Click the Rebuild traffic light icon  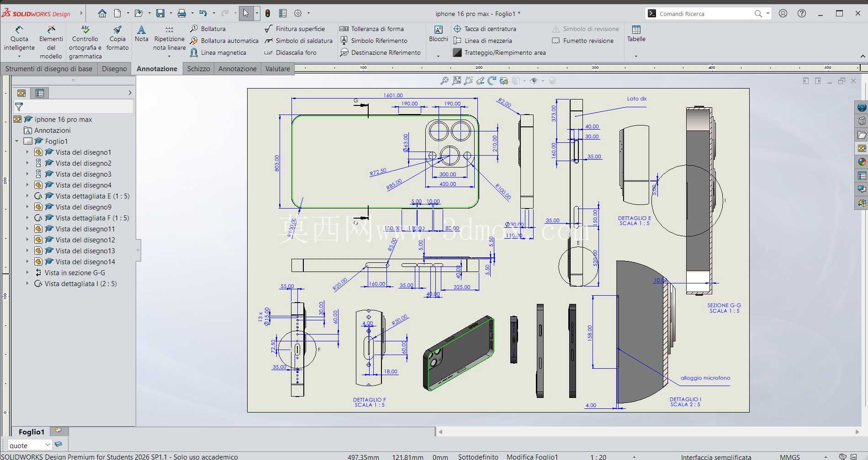pyautogui.click(x=268, y=13)
